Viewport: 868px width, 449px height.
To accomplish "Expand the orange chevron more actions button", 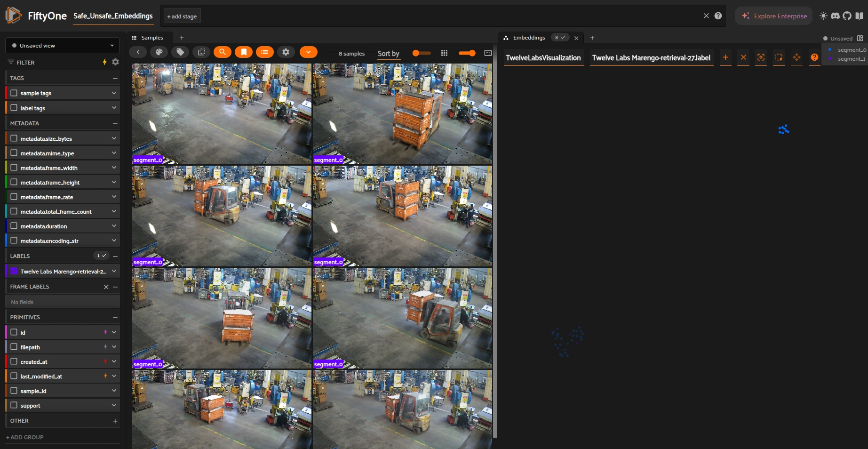I will click(308, 52).
